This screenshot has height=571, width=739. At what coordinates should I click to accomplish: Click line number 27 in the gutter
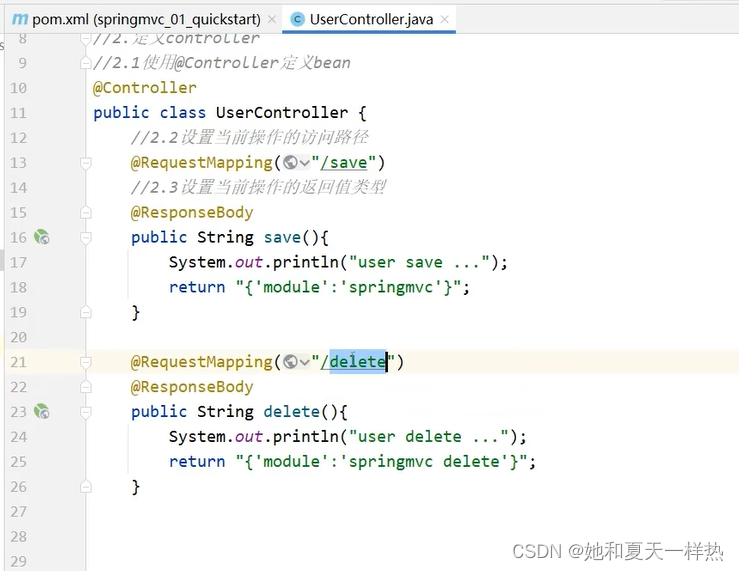[18, 512]
